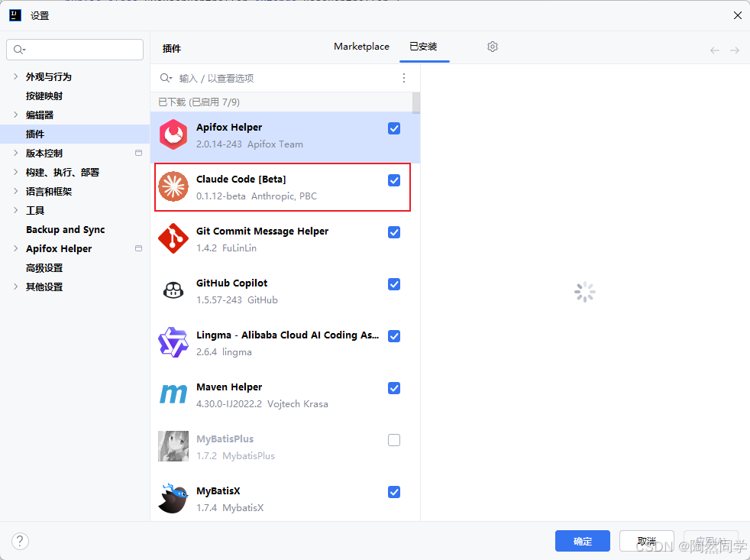Viewport: 750px width, 560px height.
Task: Expand the 工具 settings node
Action: pos(16,210)
